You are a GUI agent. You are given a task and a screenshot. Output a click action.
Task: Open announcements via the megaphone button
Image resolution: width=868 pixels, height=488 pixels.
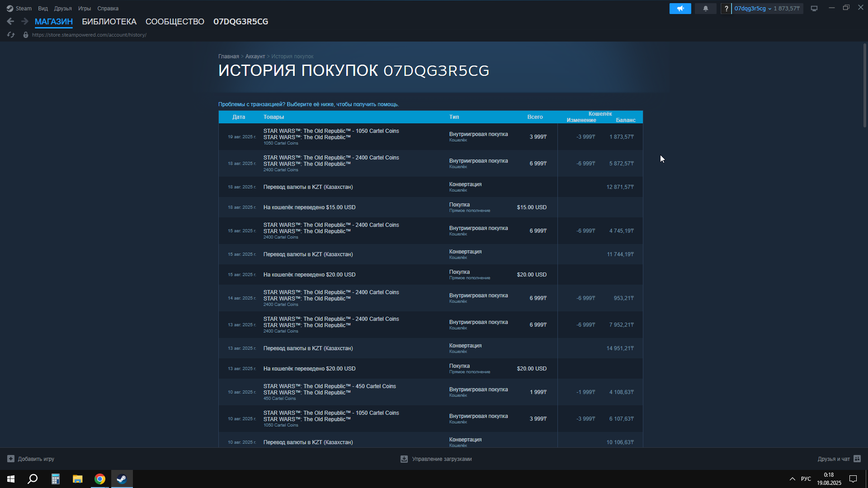[x=680, y=9]
